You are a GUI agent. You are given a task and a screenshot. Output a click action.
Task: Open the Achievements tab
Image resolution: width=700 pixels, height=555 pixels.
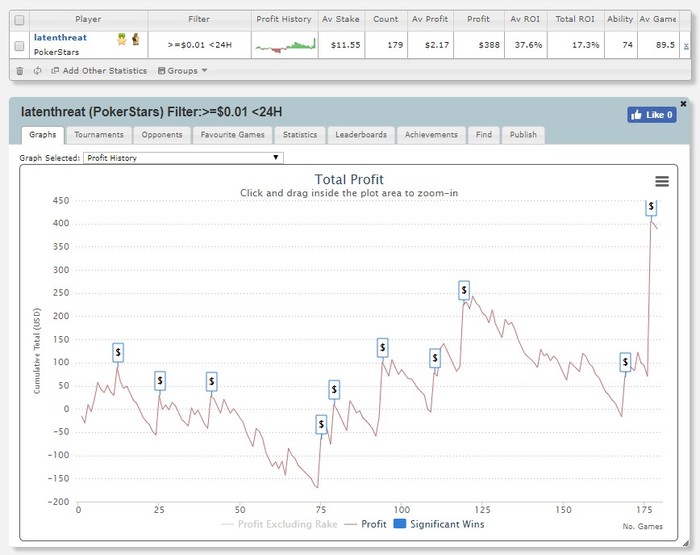(431, 135)
